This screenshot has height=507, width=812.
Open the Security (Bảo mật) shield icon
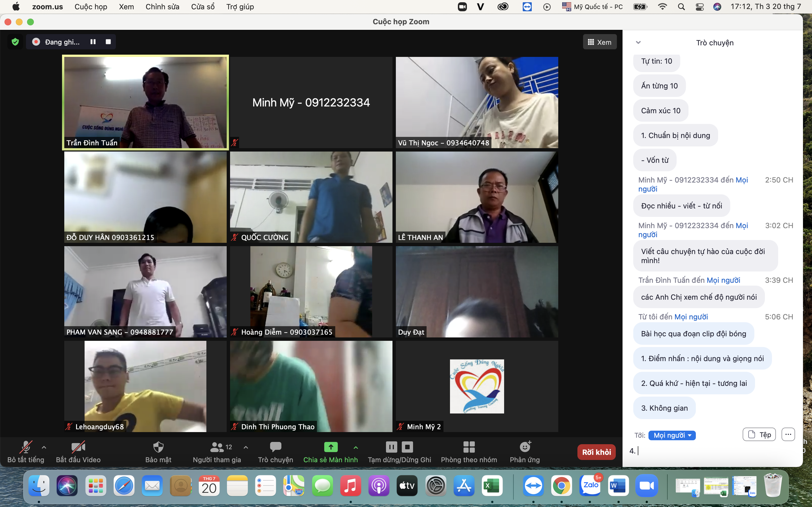(x=158, y=447)
